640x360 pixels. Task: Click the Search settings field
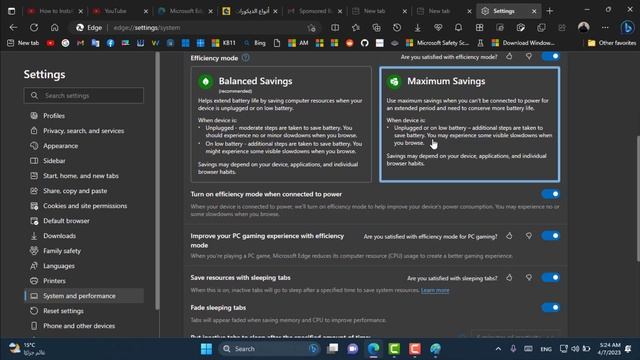pos(84,96)
